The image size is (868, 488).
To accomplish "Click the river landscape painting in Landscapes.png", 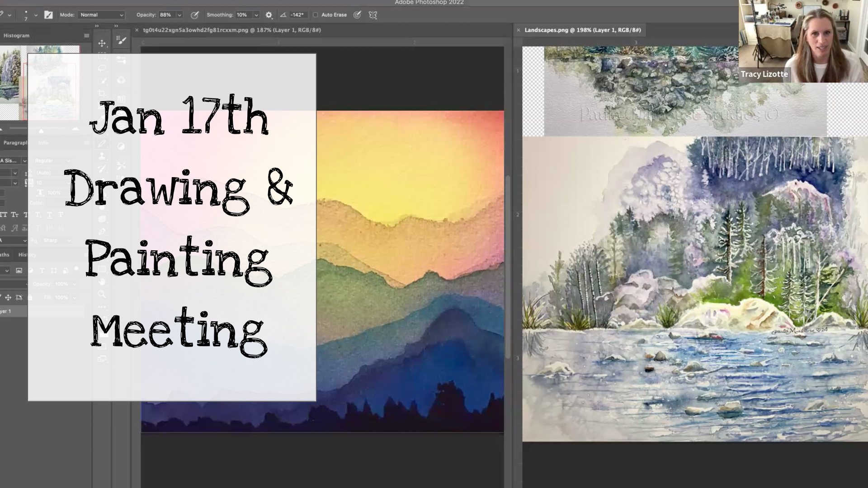I will (x=695, y=289).
